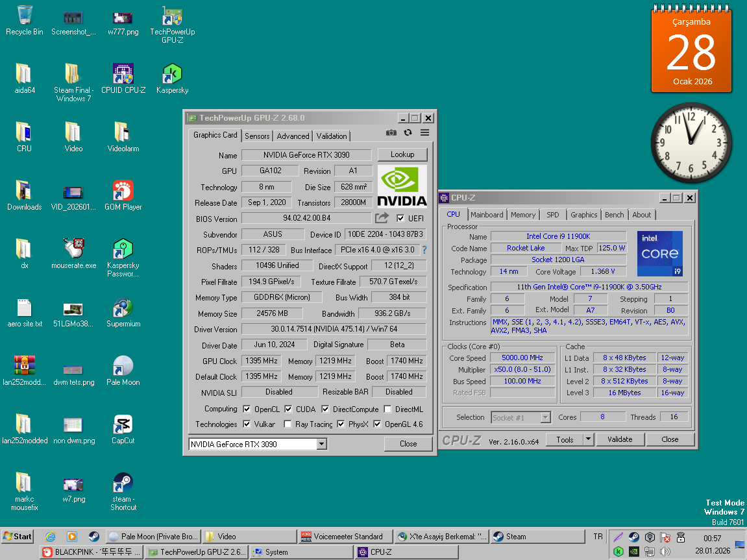This screenshot has height=560, width=747.
Task: Open the CPU-Z Tools dropdown arrow
Action: [589, 439]
